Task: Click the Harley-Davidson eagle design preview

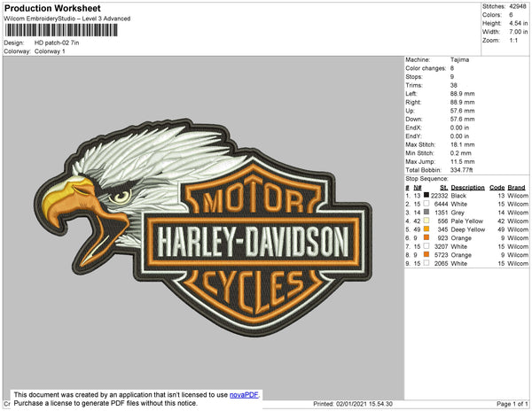Action: (x=203, y=227)
